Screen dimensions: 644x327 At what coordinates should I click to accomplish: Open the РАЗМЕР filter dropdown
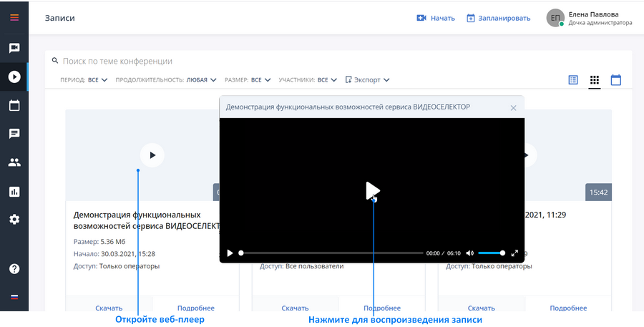point(248,79)
